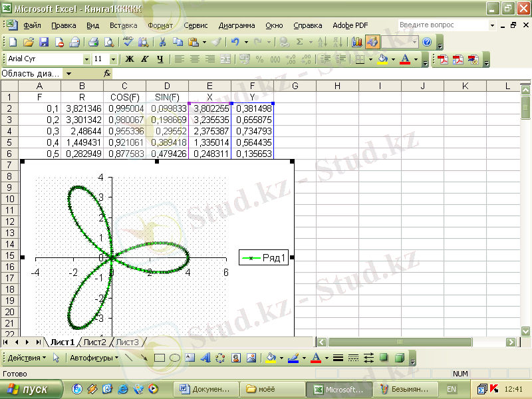Toggle underline formatting (Ч)
Viewport: 532px width, 399px height.
click(160, 59)
